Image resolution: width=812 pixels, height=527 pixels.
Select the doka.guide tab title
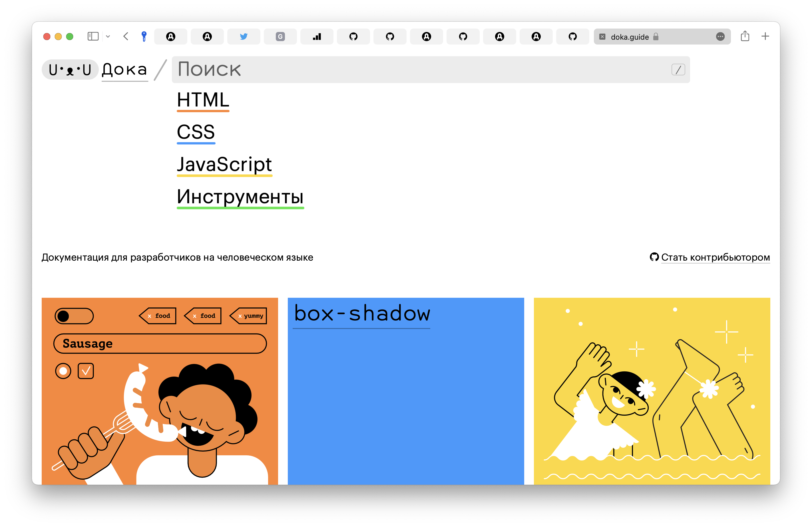[630, 37]
